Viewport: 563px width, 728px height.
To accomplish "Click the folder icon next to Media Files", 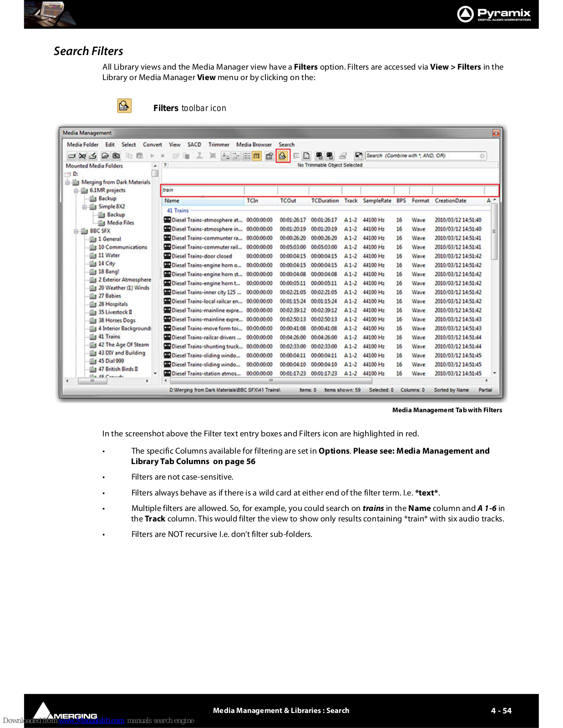I will (101, 223).
